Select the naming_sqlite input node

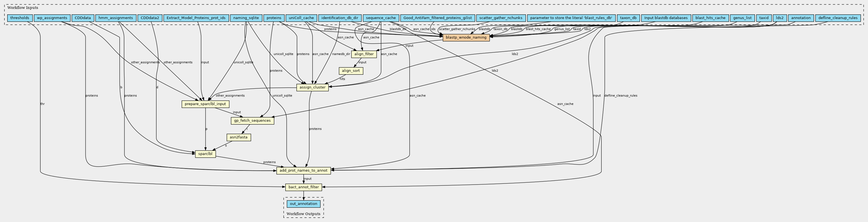[x=246, y=18]
